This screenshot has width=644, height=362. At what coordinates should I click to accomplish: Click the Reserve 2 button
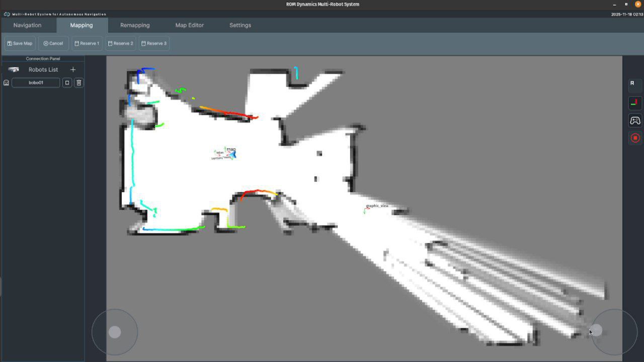120,43
